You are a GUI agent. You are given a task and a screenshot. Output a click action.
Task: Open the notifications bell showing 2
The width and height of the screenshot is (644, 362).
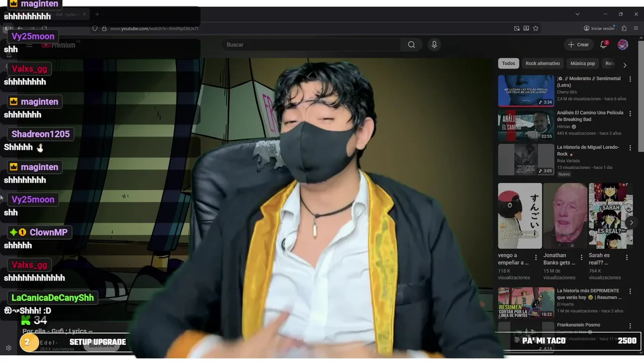coord(604,45)
